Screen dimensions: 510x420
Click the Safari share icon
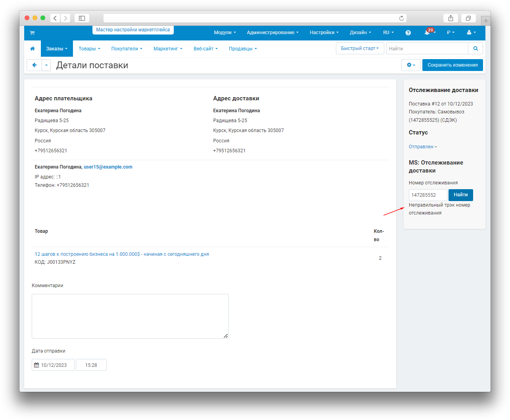pyautogui.click(x=451, y=18)
